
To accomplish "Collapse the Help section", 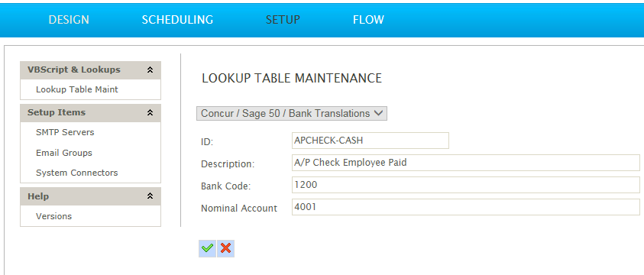I will pyautogui.click(x=150, y=196).
